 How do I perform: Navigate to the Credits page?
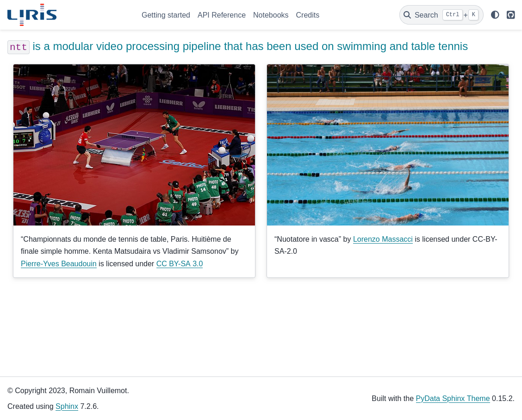[x=308, y=15]
